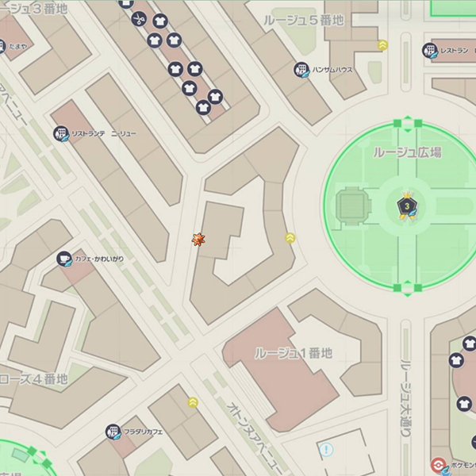This screenshot has width=476, height=476.
Task: Click the たまや building icon
Action: (2, 47)
